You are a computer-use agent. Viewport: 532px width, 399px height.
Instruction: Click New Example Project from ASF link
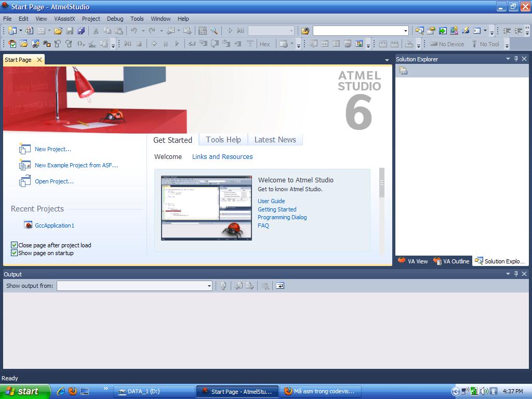76,165
